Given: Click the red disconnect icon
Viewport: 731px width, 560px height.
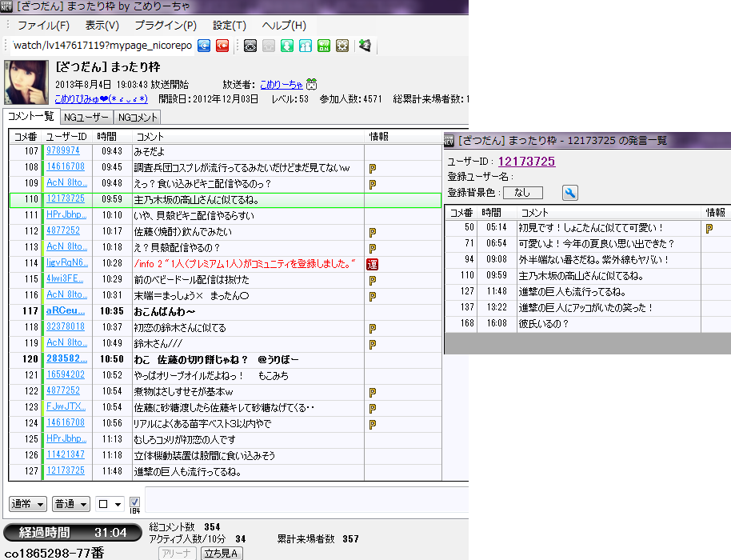Looking at the screenshot, I should [222, 46].
